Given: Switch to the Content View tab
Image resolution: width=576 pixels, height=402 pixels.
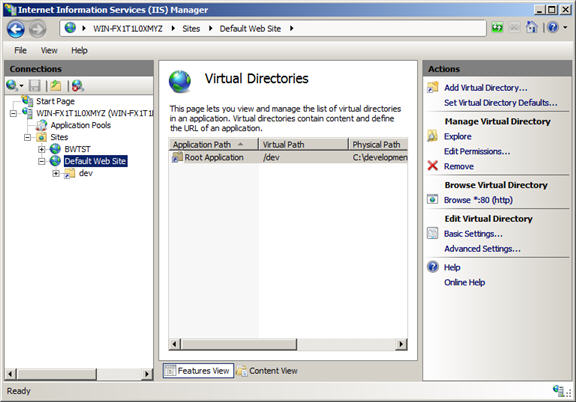Looking at the screenshot, I should tap(267, 371).
